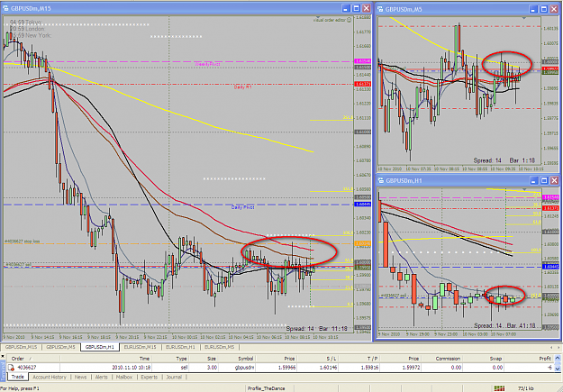This screenshot has width=563, height=392.
Task: Click the order time 2010.11.10 10:18
Action: tap(131, 368)
